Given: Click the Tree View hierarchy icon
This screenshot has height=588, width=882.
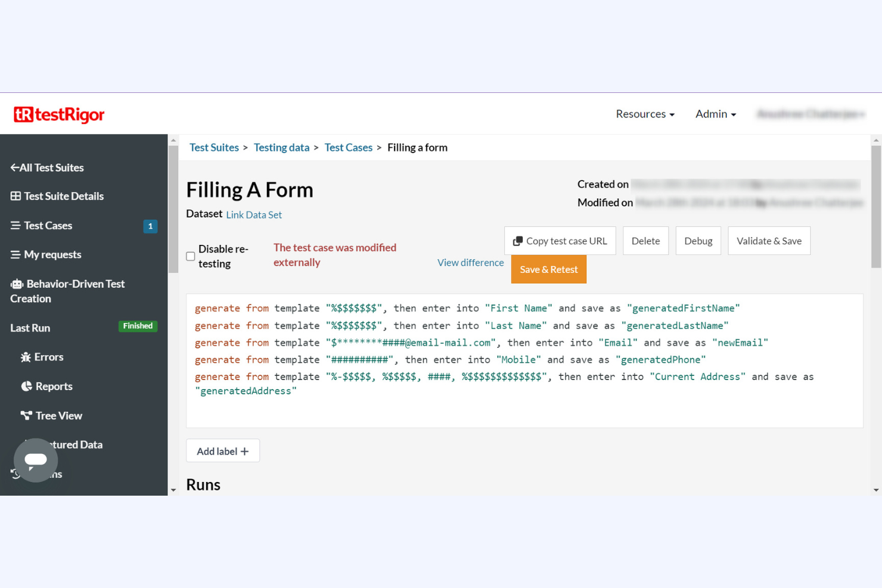Looking at the screenshot, I should pos(26,416).
